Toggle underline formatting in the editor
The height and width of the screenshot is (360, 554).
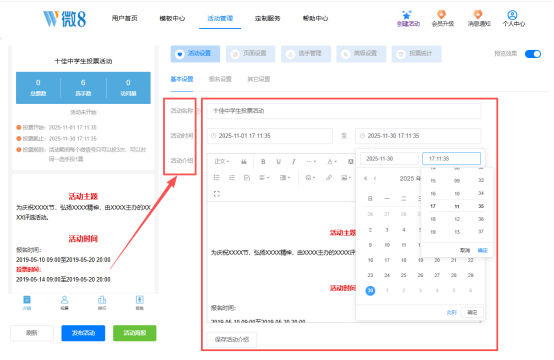(x=278, y=161)
